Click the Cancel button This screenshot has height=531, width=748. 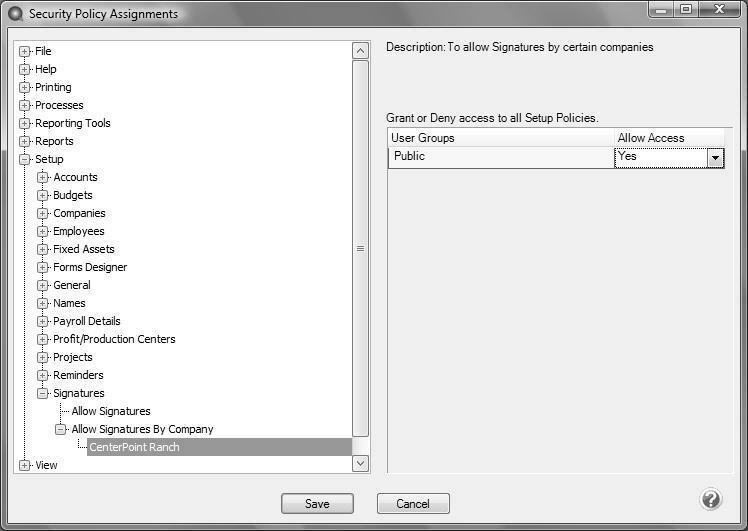point(413,504)
